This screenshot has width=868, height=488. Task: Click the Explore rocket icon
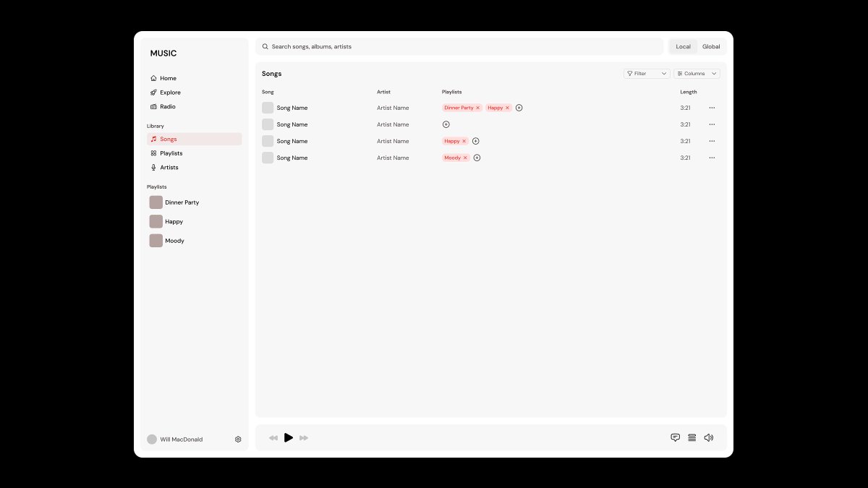point(153,93)
